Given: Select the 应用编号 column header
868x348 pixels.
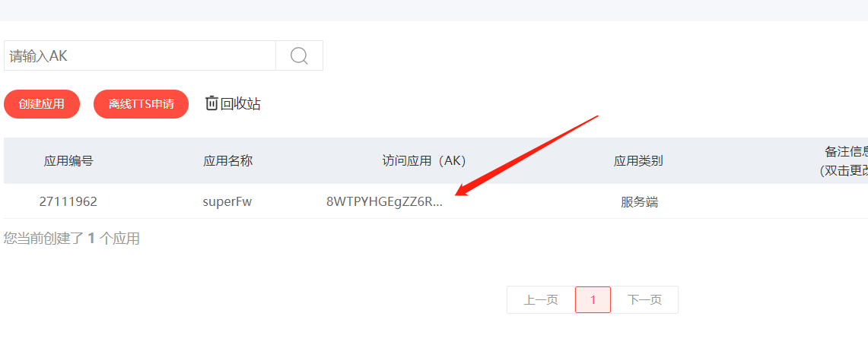Looking at the screenshot, I should point(68,161).
